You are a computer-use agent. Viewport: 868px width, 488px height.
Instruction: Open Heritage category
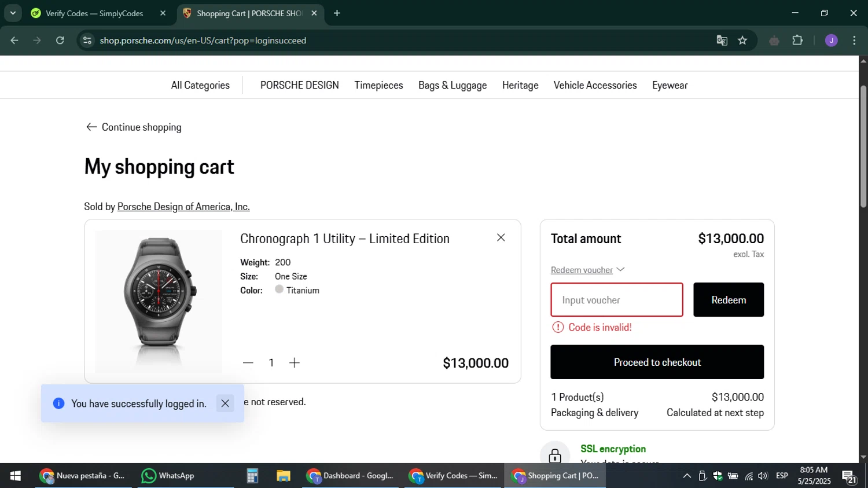[520, 85]
